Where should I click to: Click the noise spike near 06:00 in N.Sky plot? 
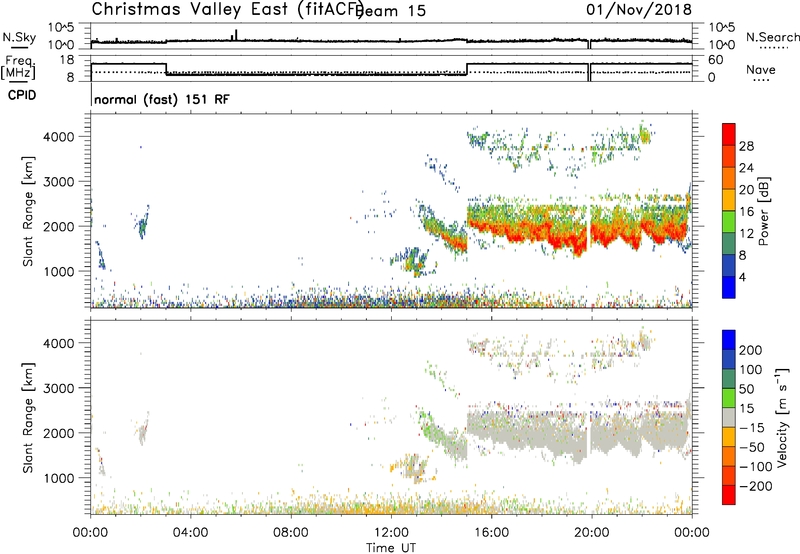click(x=236, y=35)
